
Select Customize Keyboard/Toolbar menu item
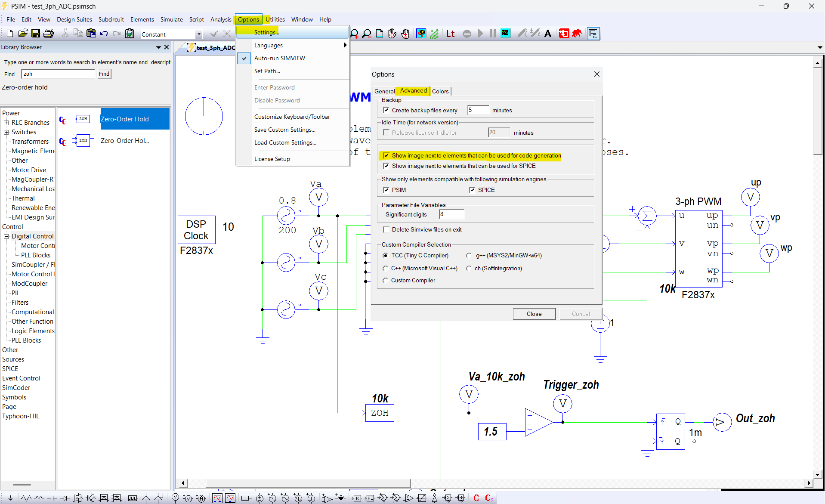292,117
